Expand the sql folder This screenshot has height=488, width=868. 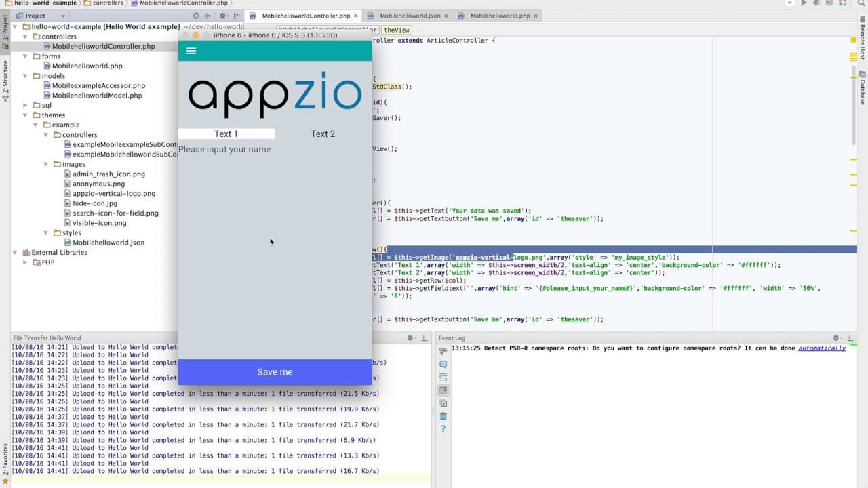tap(26, 105)
